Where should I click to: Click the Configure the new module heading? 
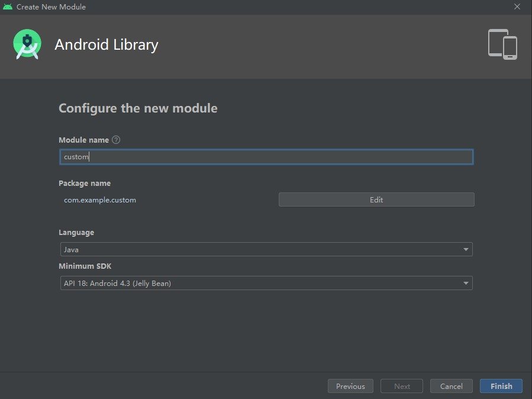138,108
